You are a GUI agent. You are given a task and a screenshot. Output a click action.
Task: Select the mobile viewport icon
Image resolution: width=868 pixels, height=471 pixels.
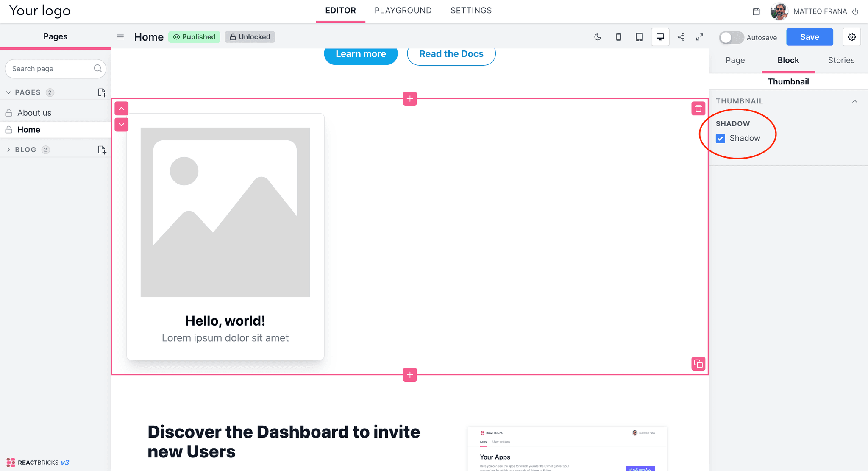point(618,37)
